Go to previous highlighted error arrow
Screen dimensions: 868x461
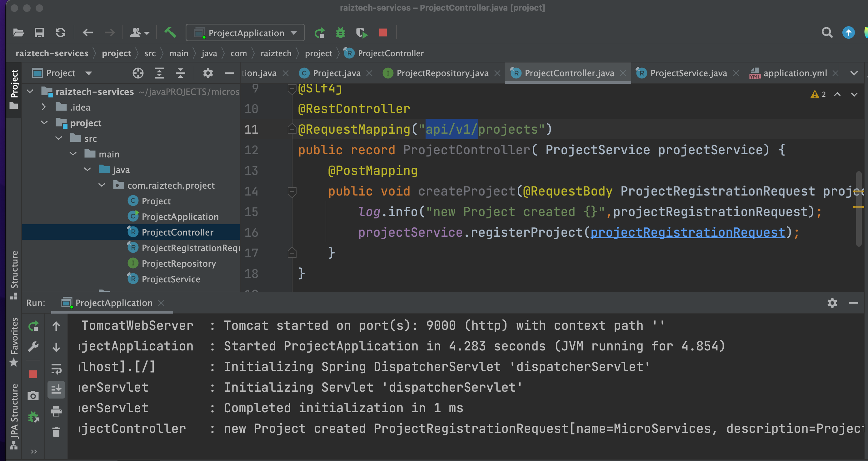click(837, 94)
